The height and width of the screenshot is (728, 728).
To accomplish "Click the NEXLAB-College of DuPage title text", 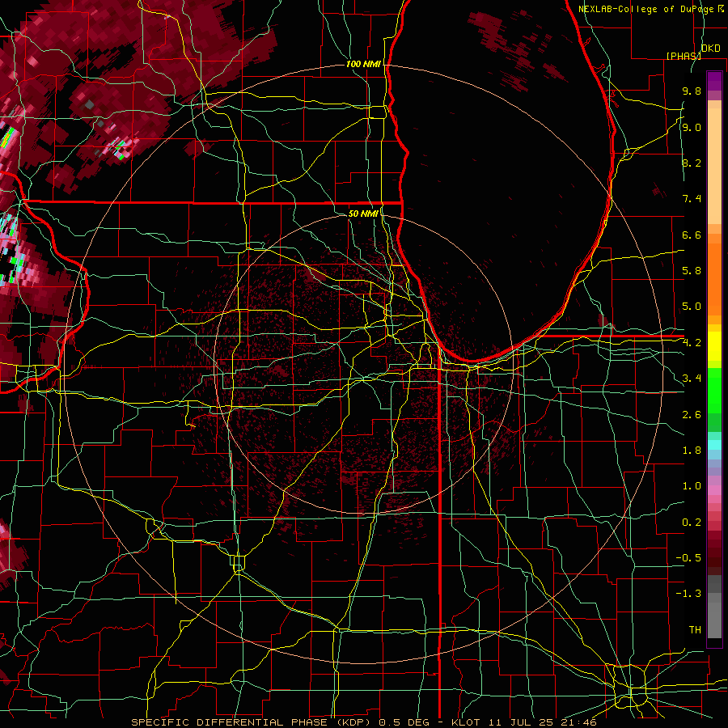I will coord(645,9).
